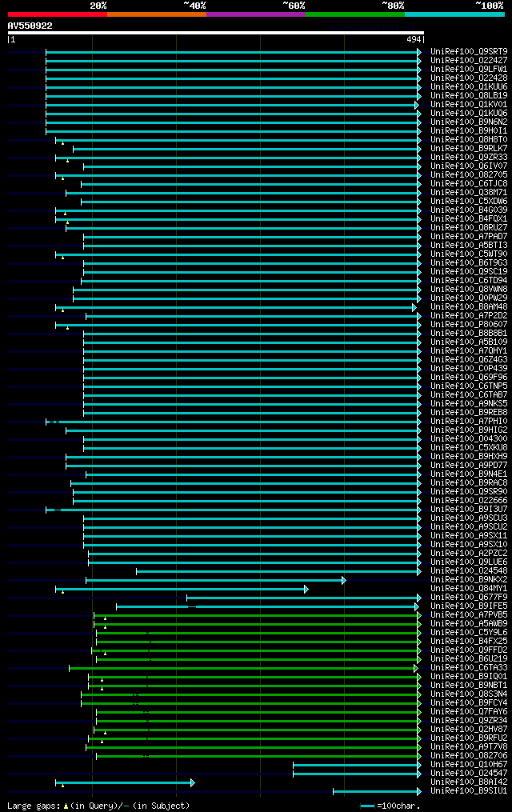Select hit label UniRef100_A7PHI0

[469, 422]
